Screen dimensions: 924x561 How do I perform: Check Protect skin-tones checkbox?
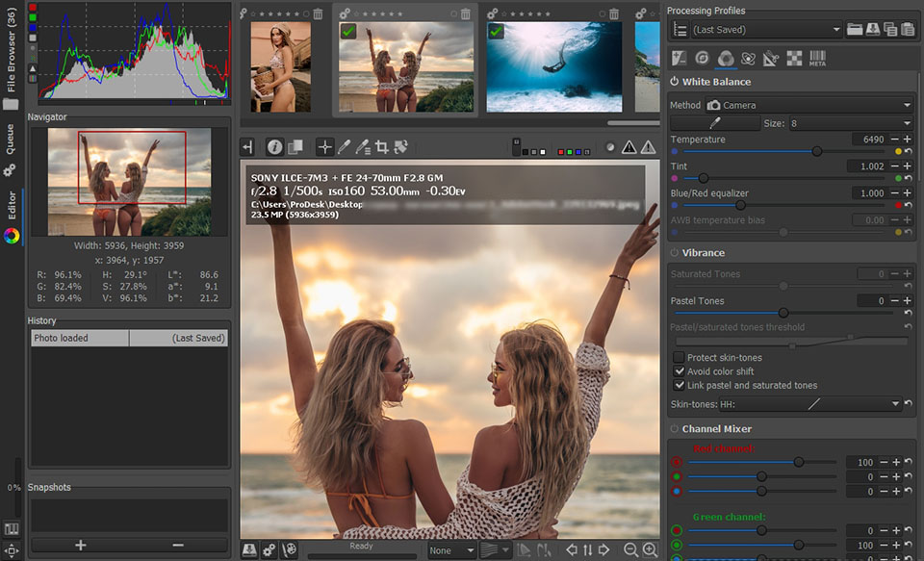click(x=679, y=357)
